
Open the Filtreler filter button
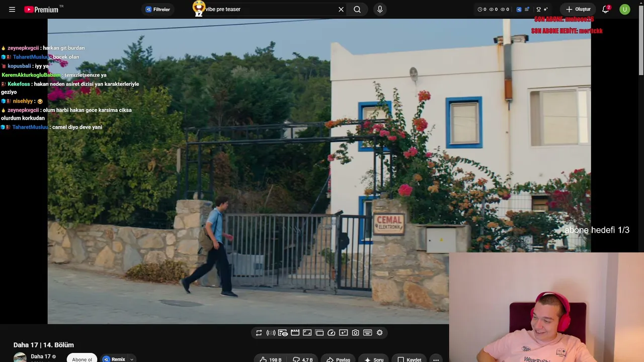[158, 10]
